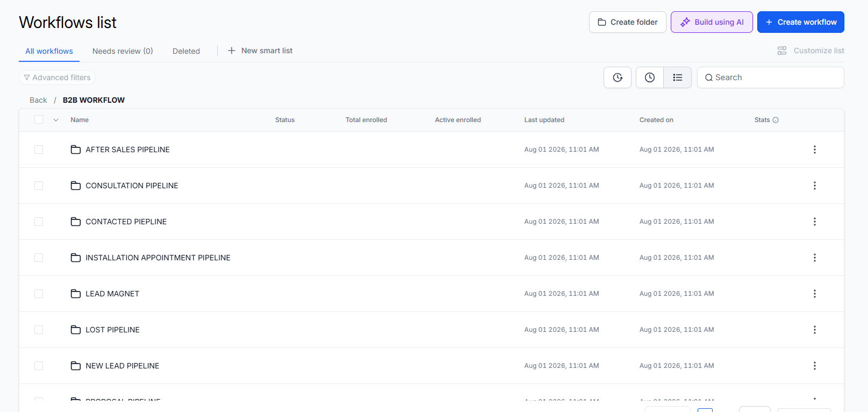Viewport: 868px width, 412px height.
Task: Click the Search input field
Action: [770, 77]
